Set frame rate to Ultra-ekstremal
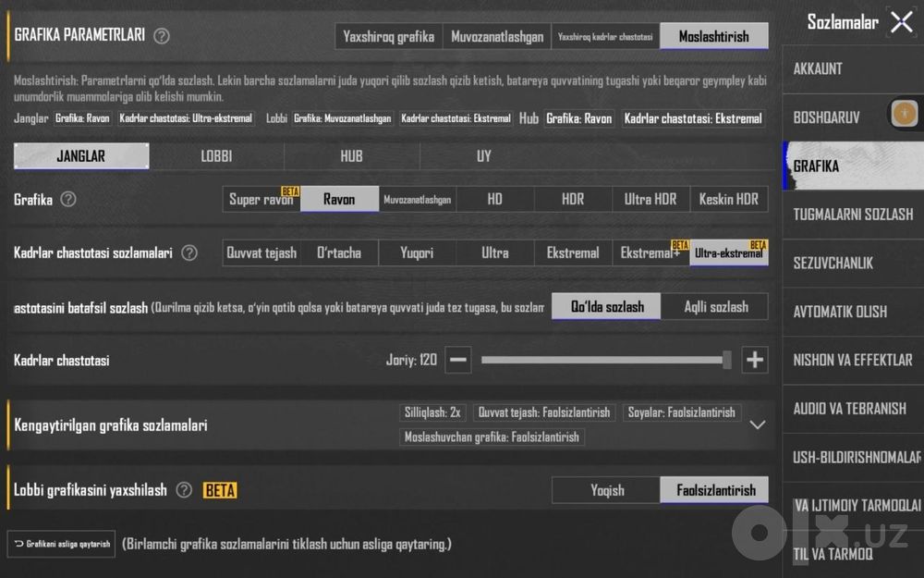The image size is (924, 578). click(729, 253)
